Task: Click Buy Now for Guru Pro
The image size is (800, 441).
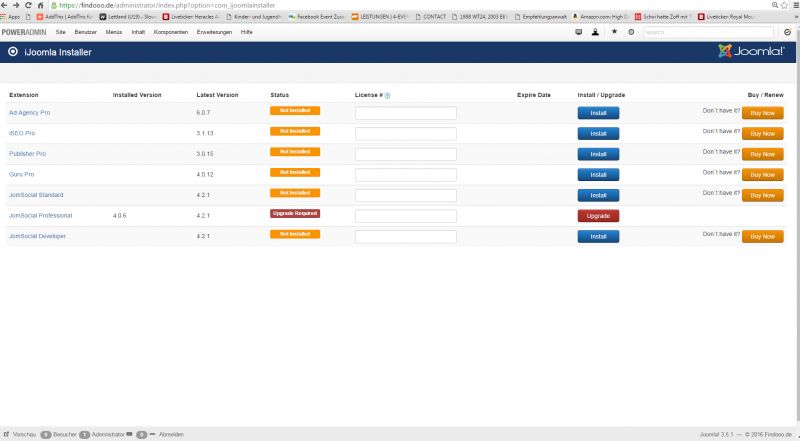Action: coord(762,174)
